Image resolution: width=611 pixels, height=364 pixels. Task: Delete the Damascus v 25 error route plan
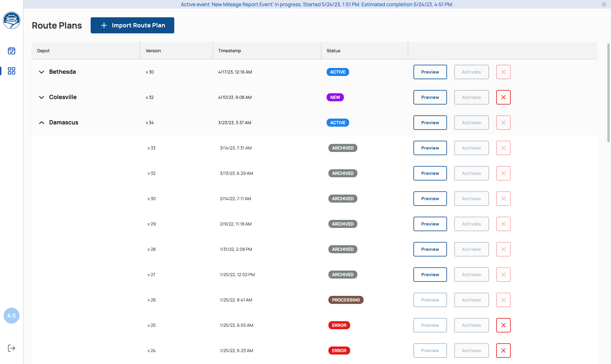click(x=503, y=325)
